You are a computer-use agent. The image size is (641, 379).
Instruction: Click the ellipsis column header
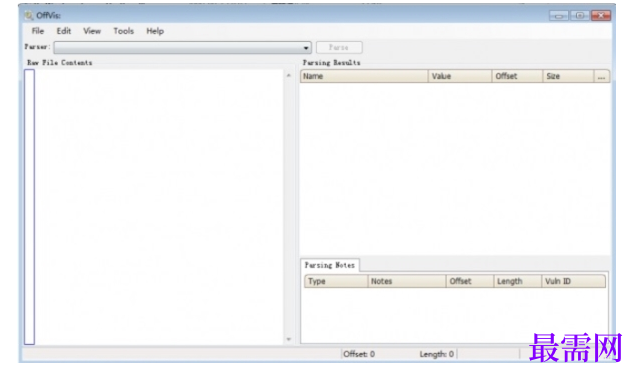click(x=601, y=76)
